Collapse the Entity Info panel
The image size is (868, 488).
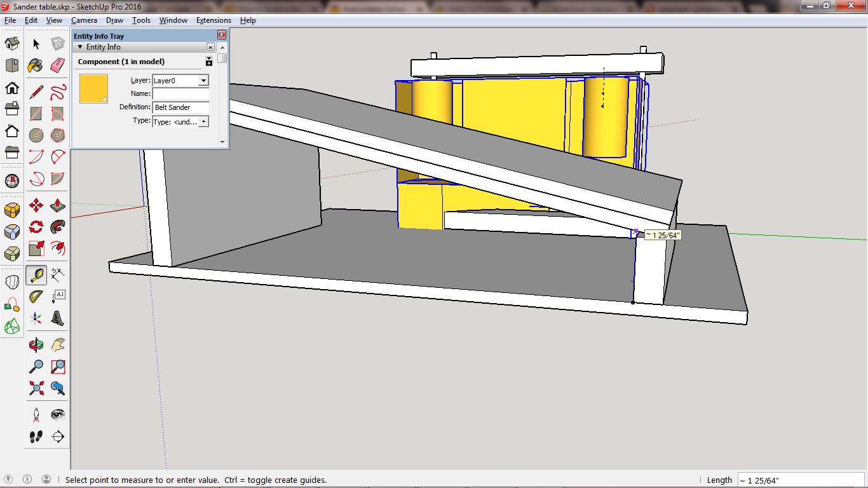pos(80,47)
